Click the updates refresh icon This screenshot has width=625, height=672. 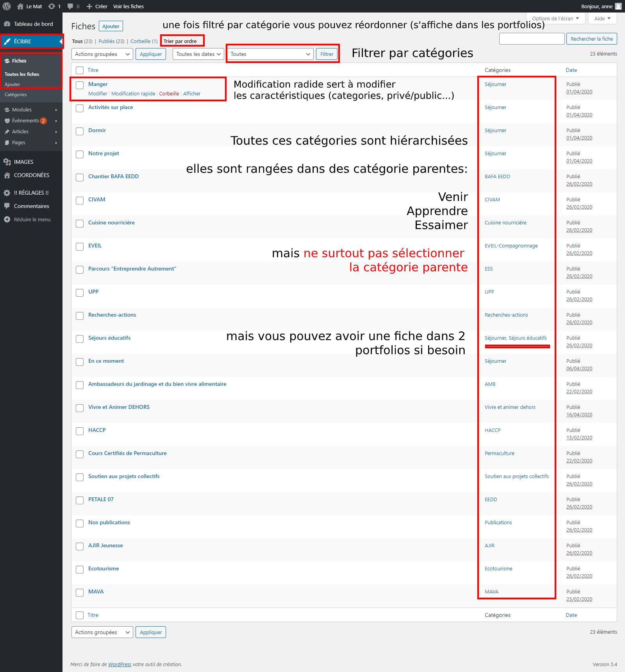coord(51,6)
